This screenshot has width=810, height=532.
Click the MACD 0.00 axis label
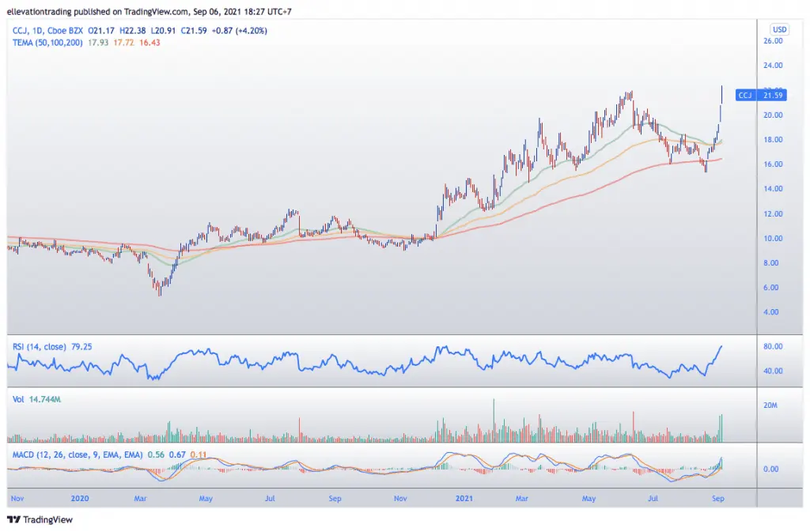(770, 469)
